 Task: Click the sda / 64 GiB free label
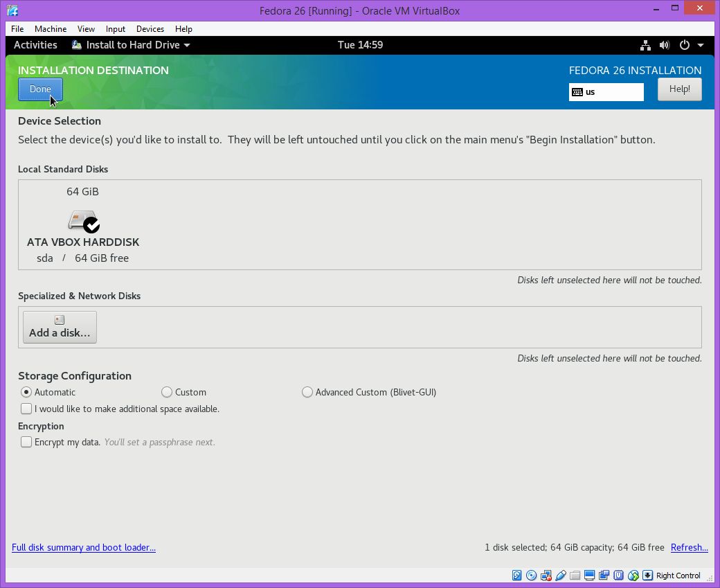82,258
